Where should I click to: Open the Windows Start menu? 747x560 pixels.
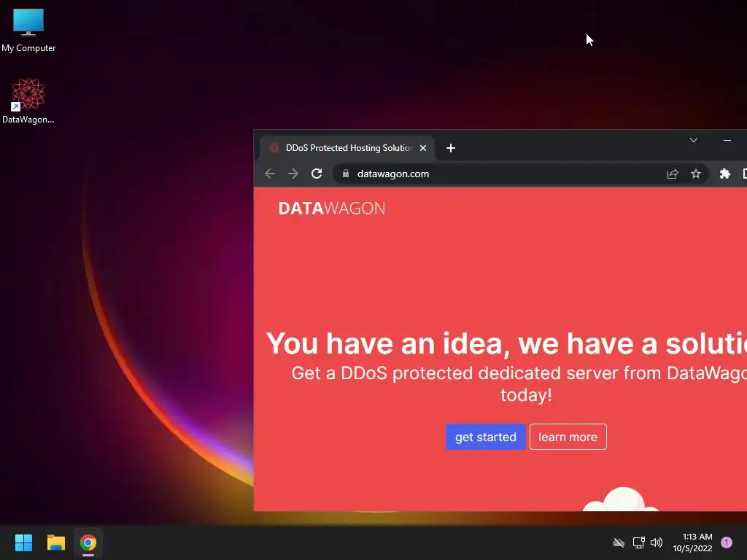(23, 542)
